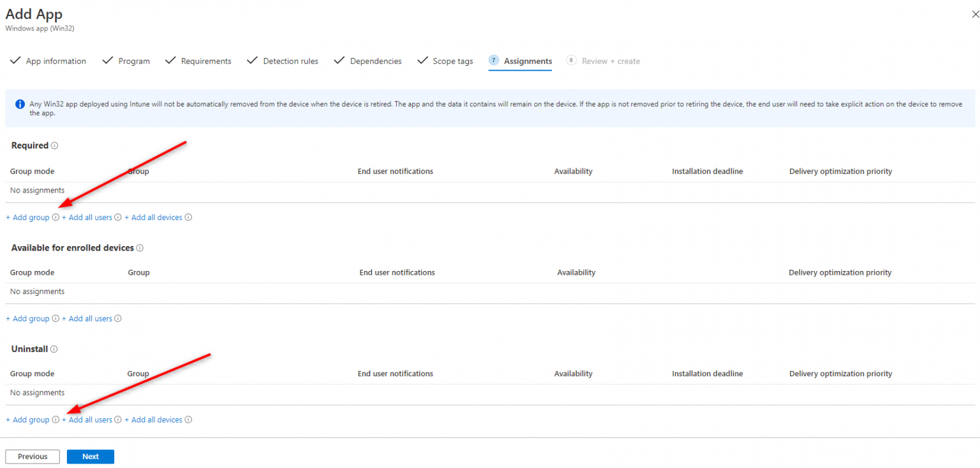Viewport: 980px width, 468px height.
Task: Select the Scope tags step
Action: tap(452, 61)
